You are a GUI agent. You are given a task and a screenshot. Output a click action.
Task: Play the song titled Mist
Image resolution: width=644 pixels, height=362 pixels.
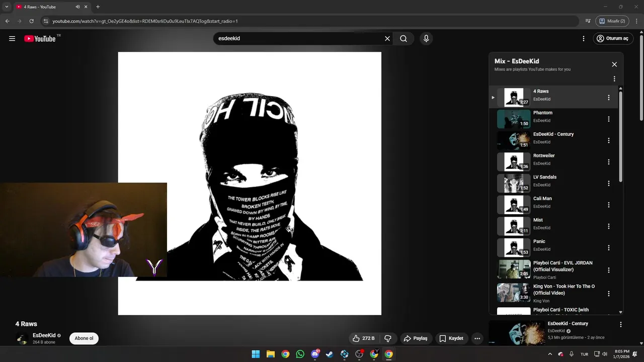tap(538, 220)
